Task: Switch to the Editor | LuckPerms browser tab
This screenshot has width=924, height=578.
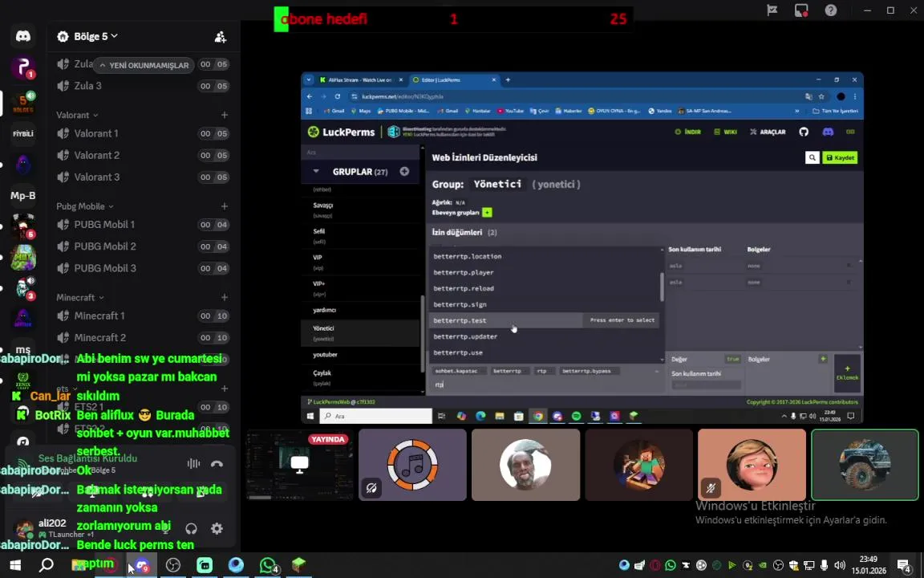Action: coord(453,79)
